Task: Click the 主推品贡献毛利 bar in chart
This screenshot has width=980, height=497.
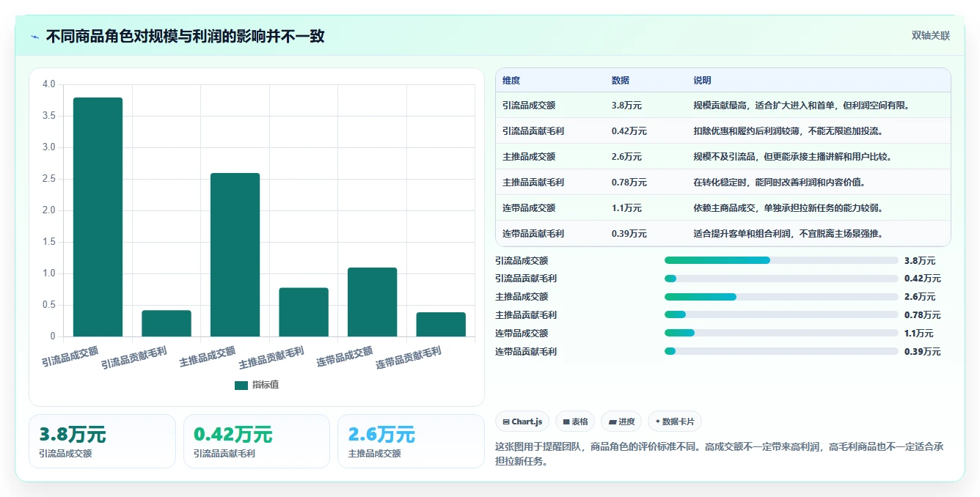Action: [304, 312]
